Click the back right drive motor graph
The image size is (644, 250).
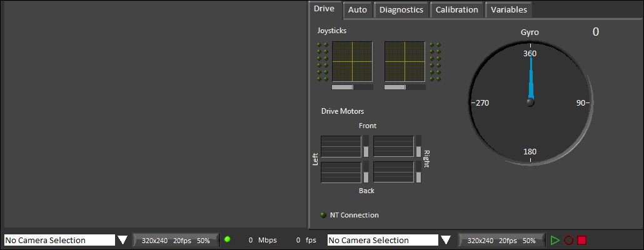pyautogui.click(x=393, y=172)
